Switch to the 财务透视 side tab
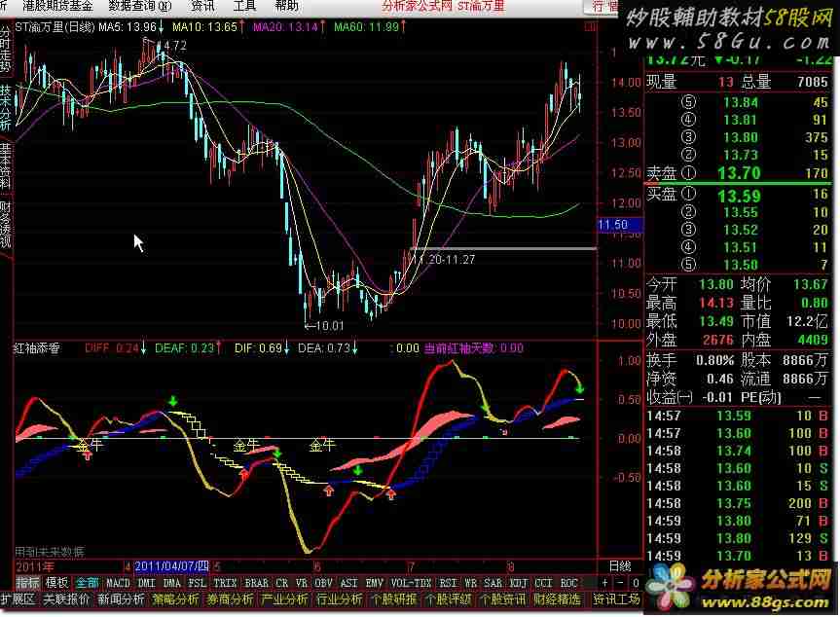The height and width of the screenshot is (617, 840). (x=6, y=225)
